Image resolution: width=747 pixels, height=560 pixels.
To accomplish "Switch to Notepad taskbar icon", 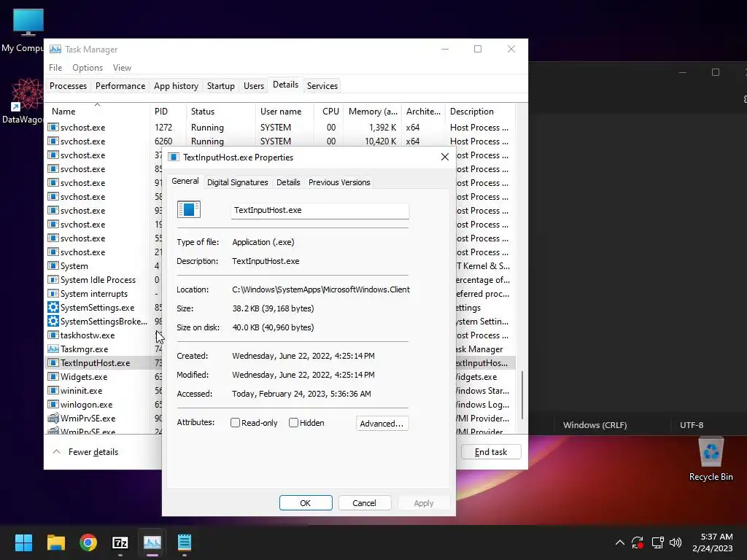I will 185,542.
